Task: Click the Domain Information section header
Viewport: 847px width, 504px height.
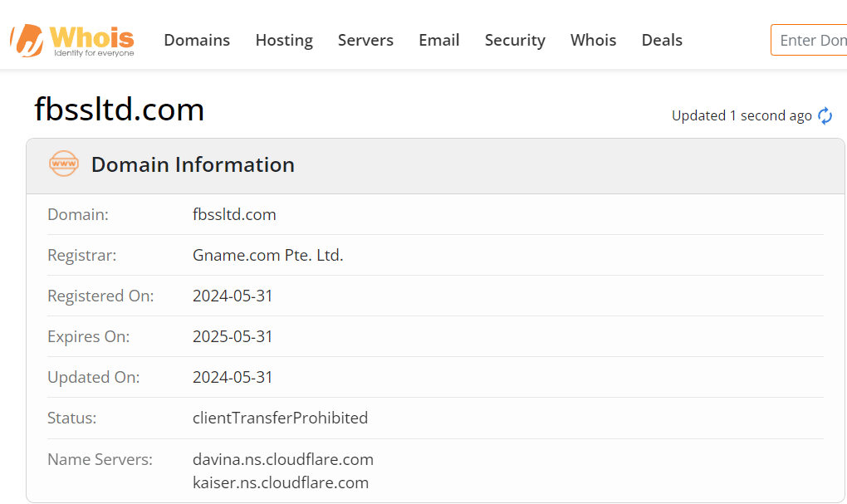Action: click(x=193, y=164)
